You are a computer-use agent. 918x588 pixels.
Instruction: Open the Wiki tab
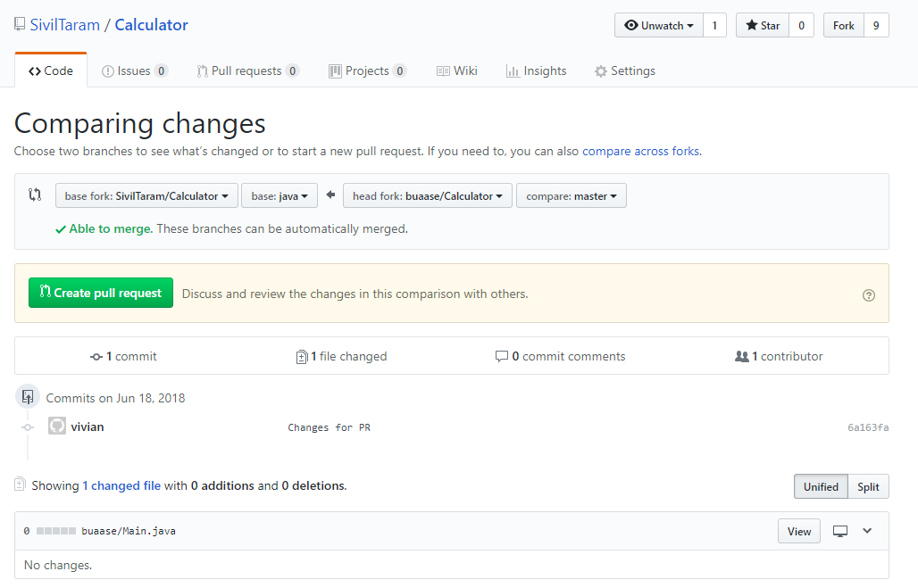pyautogui.click(x=456, y=70)
